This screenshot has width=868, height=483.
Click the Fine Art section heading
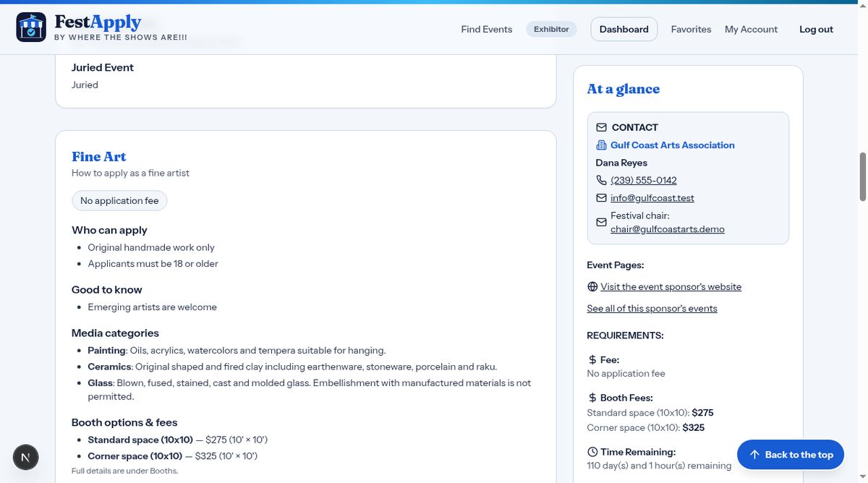99,157
